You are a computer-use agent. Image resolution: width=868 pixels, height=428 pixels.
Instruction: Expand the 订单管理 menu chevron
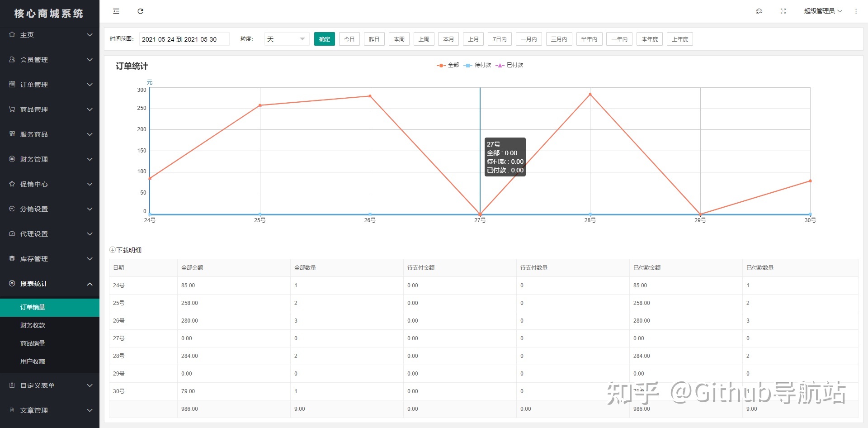coord(90,85)
